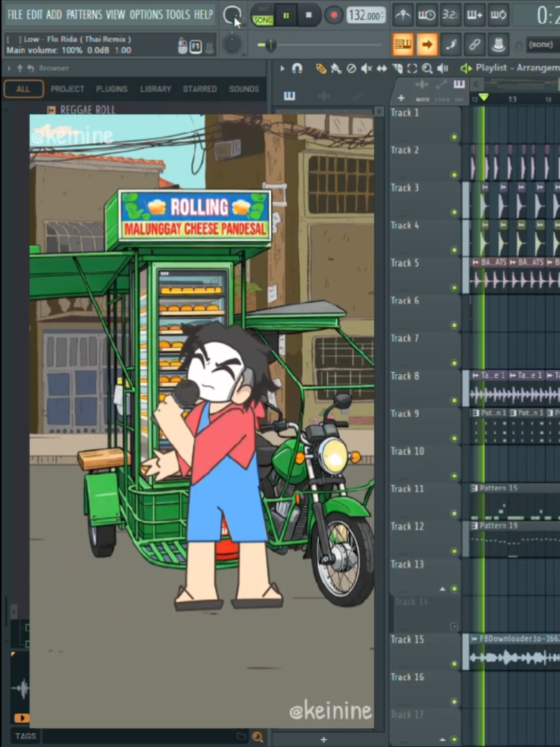Click the browser back arrow icon

point(30,68)
